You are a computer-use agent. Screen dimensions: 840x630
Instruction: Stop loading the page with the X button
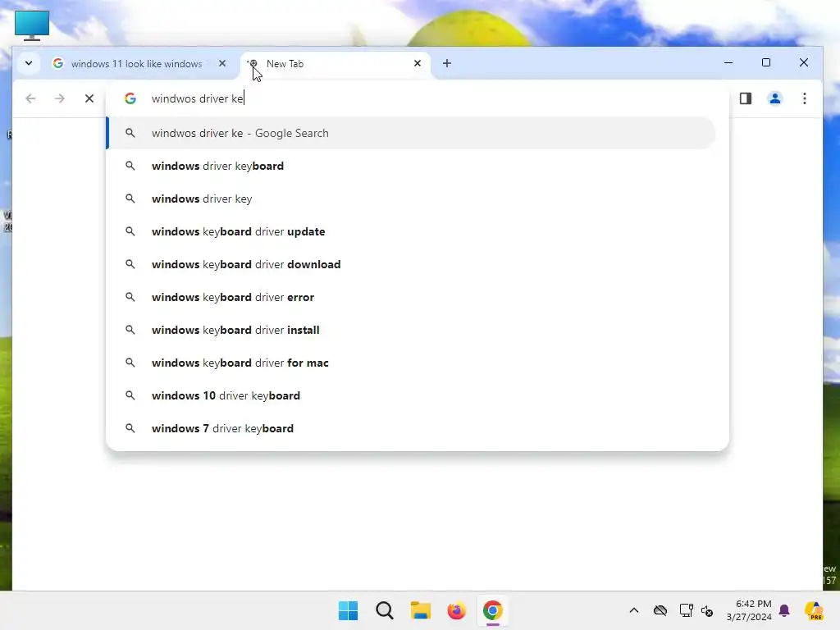point(89,98)
